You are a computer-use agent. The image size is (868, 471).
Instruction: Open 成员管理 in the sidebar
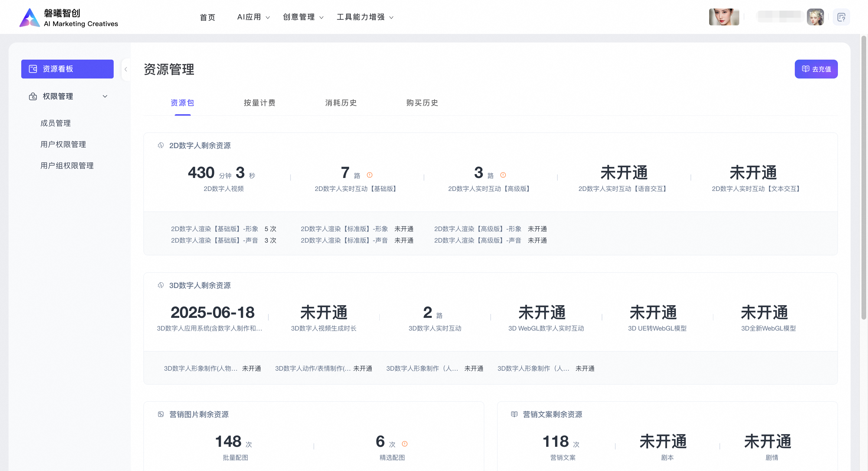56,123
